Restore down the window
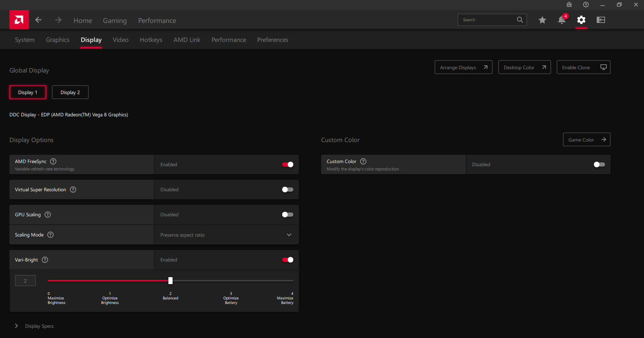Screen dimensions: 644x338 (x=619, y=5)
